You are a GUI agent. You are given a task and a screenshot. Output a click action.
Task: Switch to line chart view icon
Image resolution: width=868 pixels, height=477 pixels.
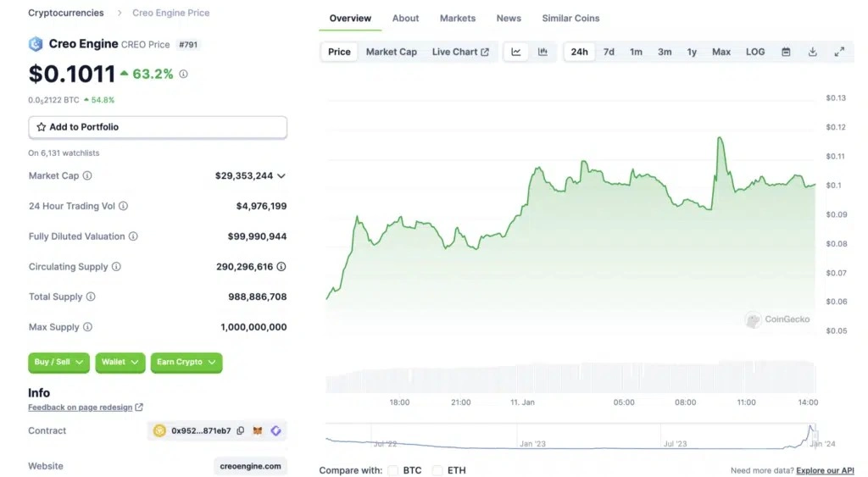pos(515,52)
